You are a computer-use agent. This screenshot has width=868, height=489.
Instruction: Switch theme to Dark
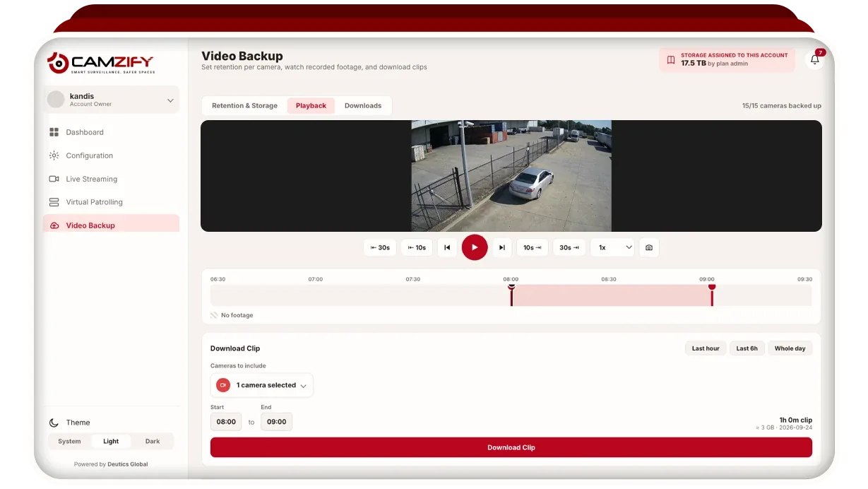pos(153,441)
